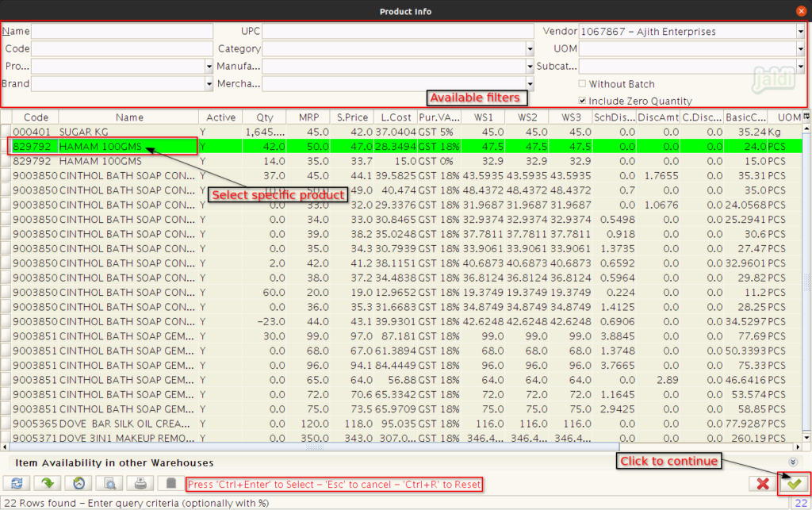
Task: Sort by the MRP column header
Action: tap(308, 117)
